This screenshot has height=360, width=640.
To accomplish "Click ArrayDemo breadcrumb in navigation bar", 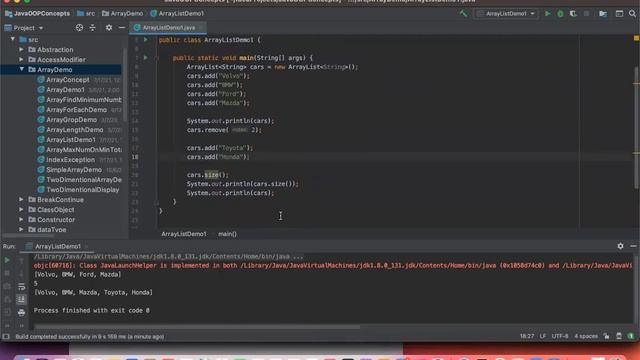I will [122, 13].
